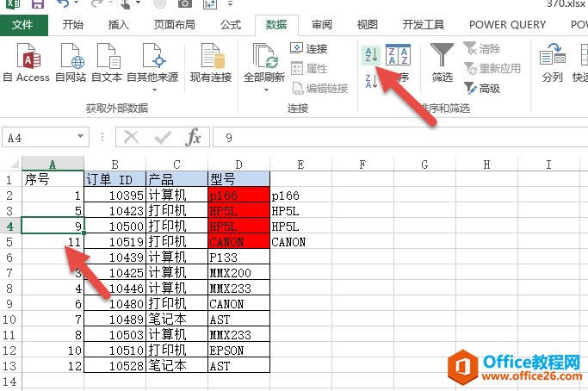Select cell containing MMX200
The image size is (588, 391).
click(238, 273)
